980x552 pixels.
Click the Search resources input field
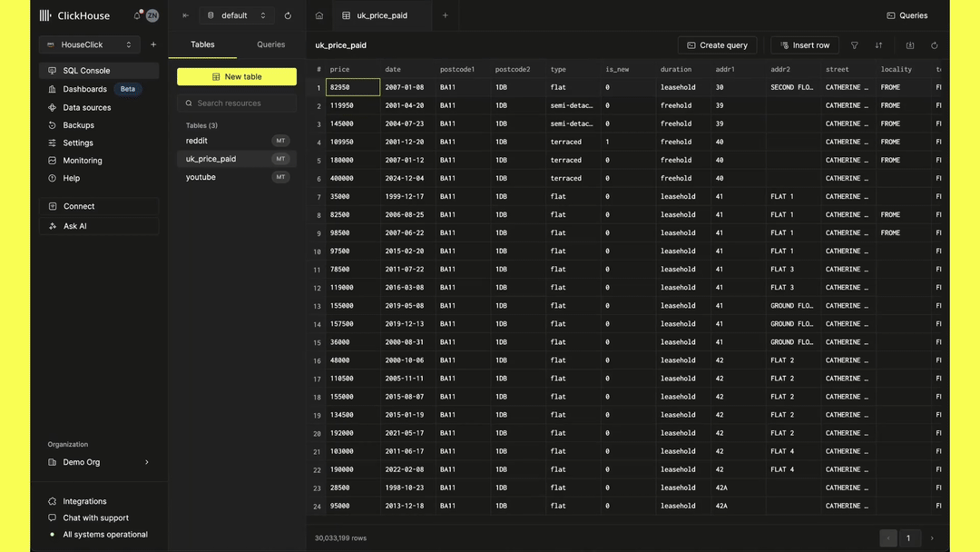236,103
